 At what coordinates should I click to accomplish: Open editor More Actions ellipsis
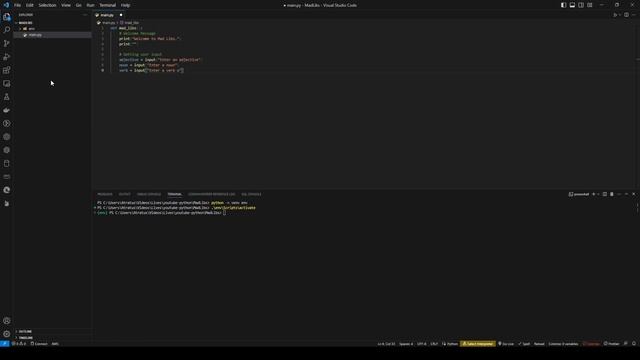pos(634,15)
